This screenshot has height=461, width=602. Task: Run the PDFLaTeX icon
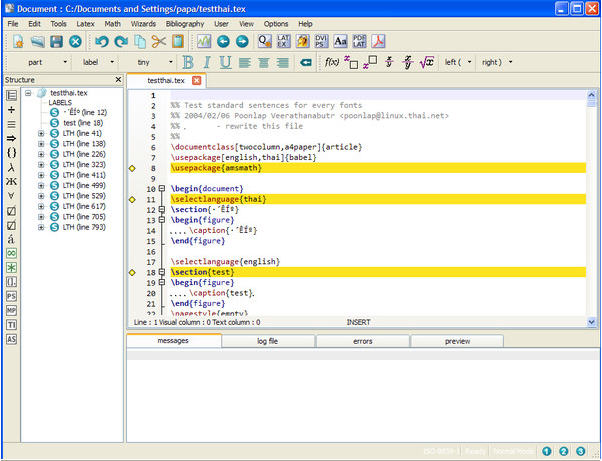360,42
